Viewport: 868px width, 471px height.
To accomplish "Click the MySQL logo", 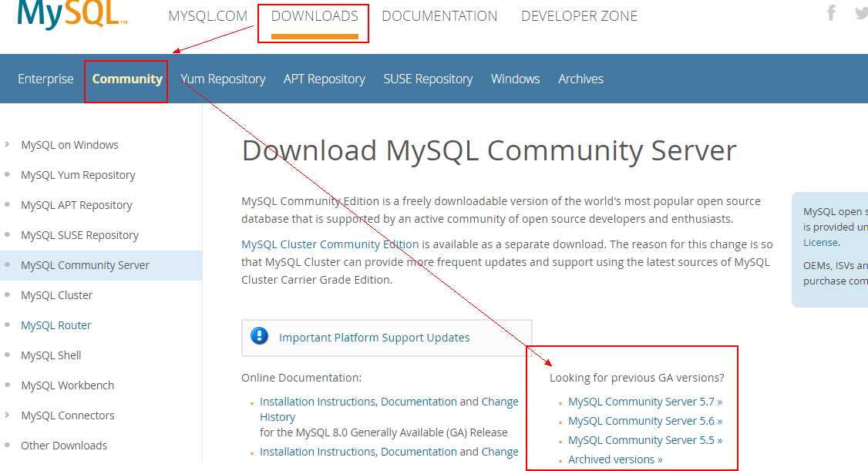I will pyautogui.click(x=72, y=14).
